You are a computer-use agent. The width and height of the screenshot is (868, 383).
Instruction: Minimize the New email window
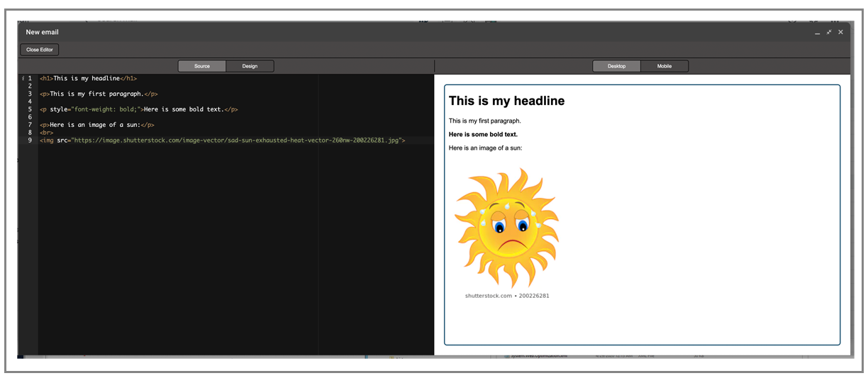817,33
